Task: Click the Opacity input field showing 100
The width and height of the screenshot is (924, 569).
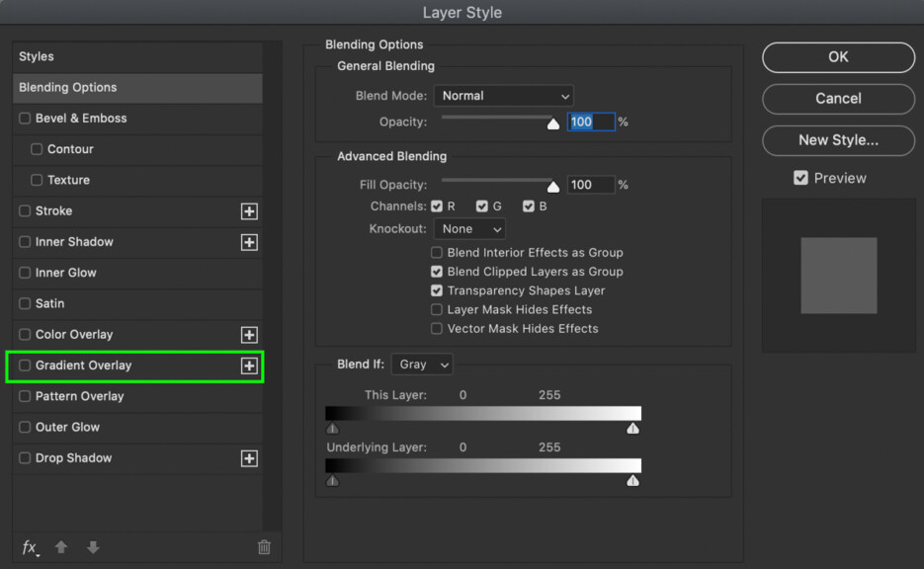Action: tap(591, 122)
